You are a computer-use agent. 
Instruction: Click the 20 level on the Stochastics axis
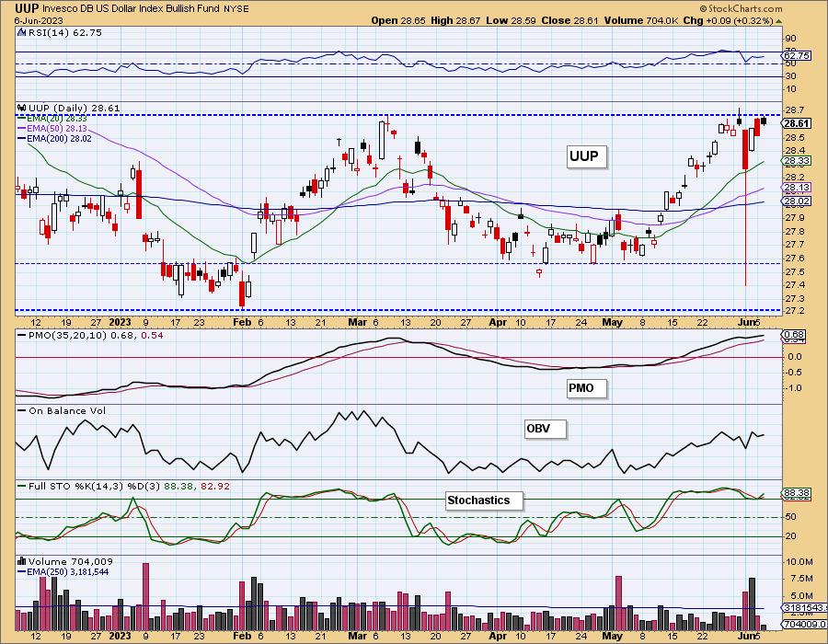pos(791,536)
